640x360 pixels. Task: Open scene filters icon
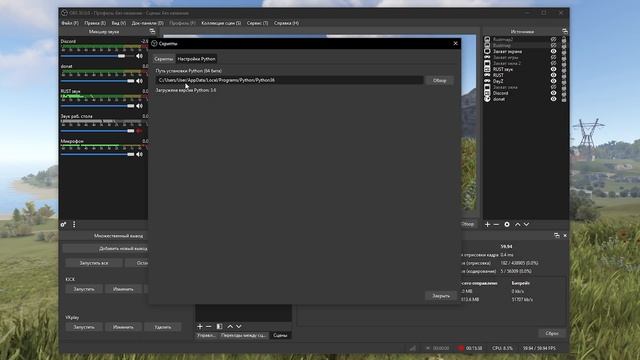219,327
